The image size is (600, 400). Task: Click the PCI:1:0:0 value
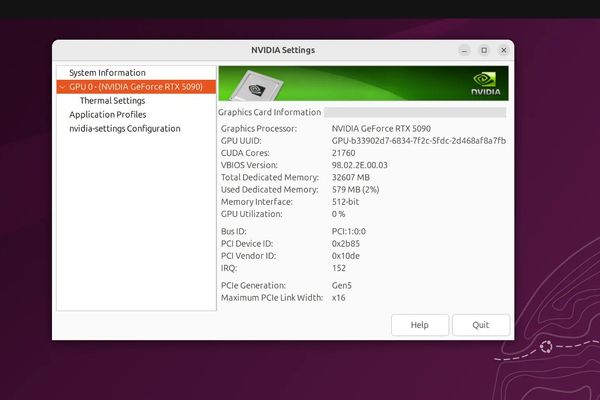(x=349, y=232)
